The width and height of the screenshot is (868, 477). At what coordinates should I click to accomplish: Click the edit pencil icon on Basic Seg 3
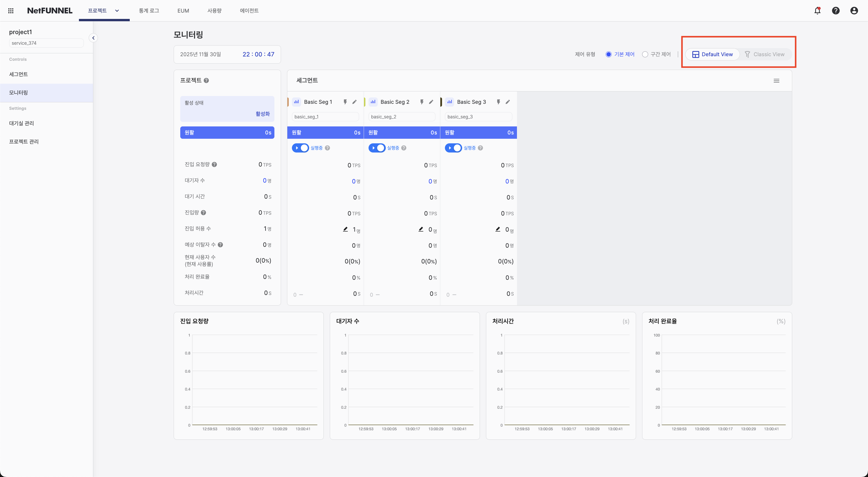pos(508,102)
